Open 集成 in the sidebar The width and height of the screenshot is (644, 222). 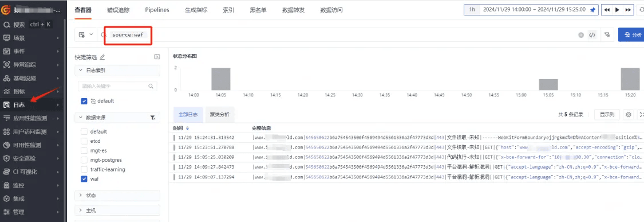click(x=19, y=198)
